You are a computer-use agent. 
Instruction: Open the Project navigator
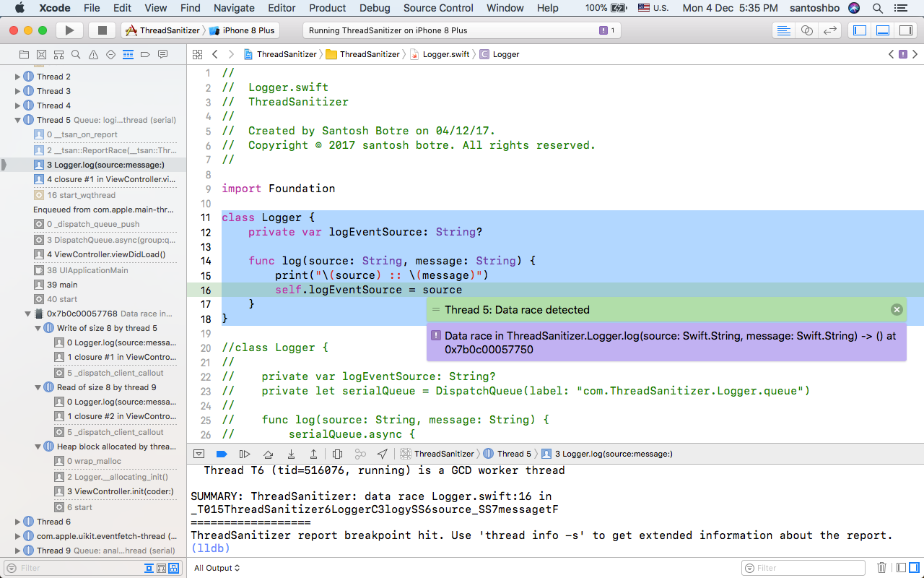(x=24, y=54)
